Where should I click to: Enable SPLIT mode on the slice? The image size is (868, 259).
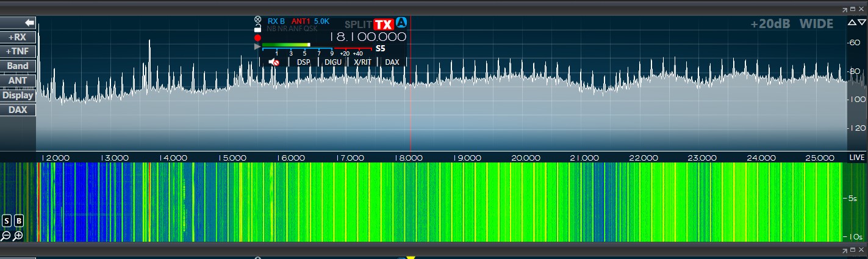tap(358, 24)
